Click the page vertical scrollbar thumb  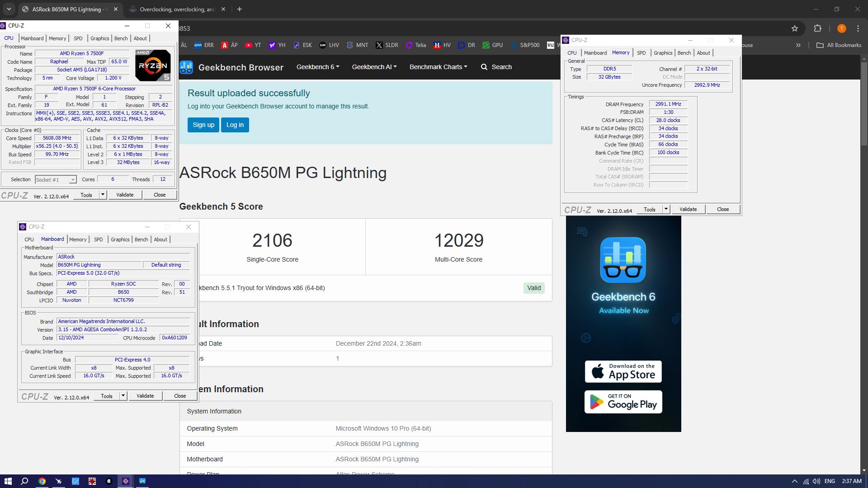click(864, 104)
